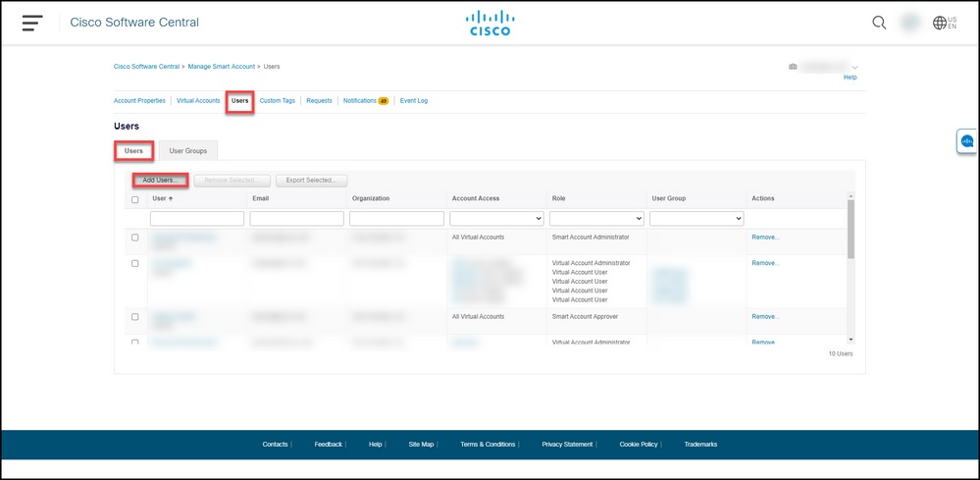The width and height of the screenshot is (980, 480).
Task: Click the Account Access column header
Action: pos(476,198)
